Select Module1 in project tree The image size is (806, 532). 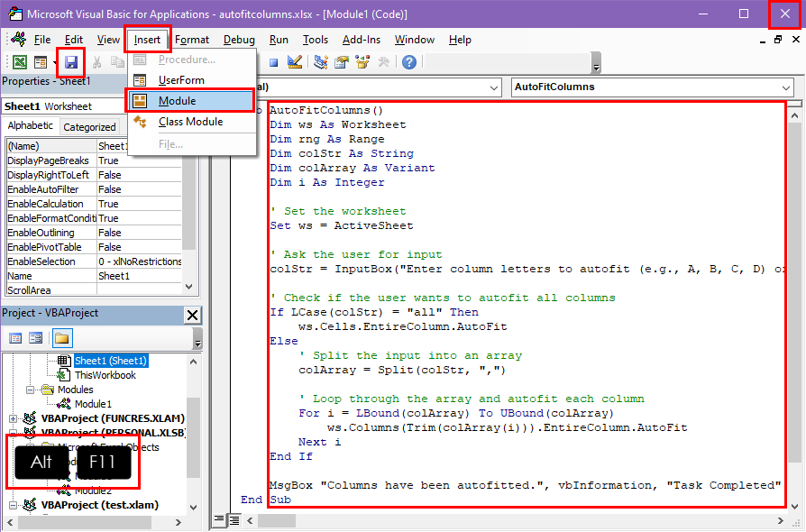tap(93, 404)
